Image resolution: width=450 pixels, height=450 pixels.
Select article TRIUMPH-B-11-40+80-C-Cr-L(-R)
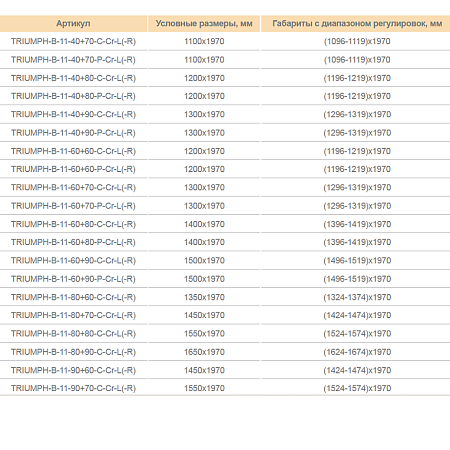[73, 78]
